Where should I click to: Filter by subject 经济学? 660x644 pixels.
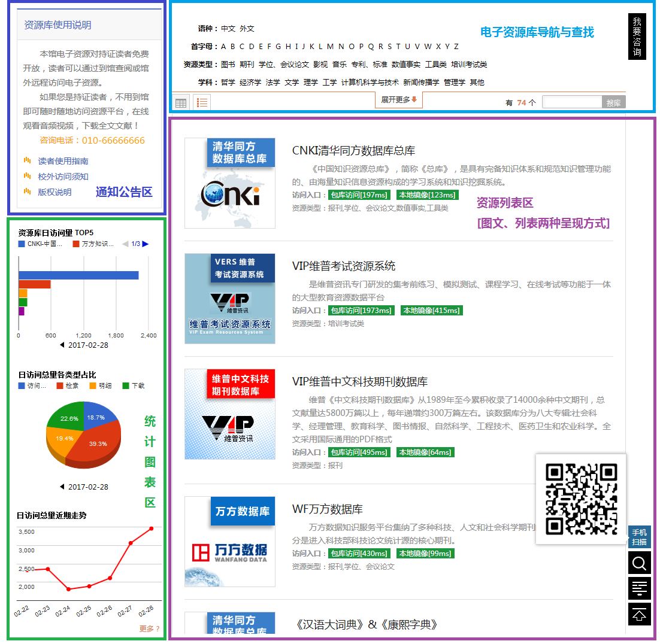(x=250, y=83)
